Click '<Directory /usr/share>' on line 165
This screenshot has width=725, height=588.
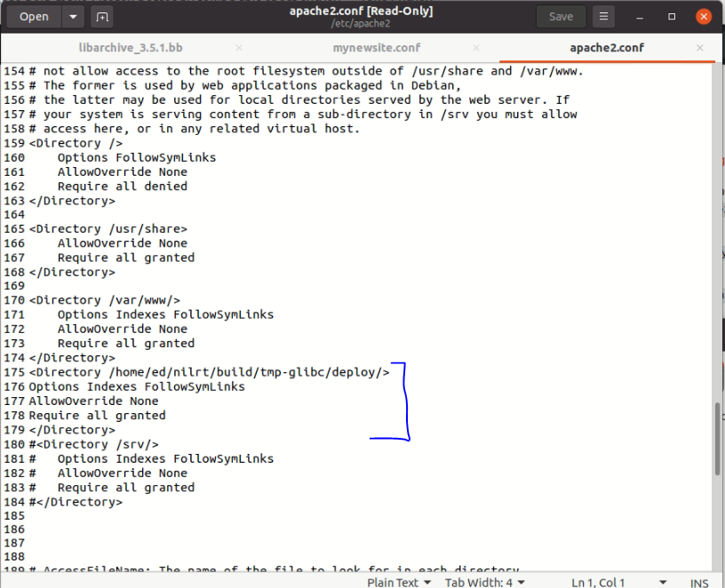pos(108,229)
